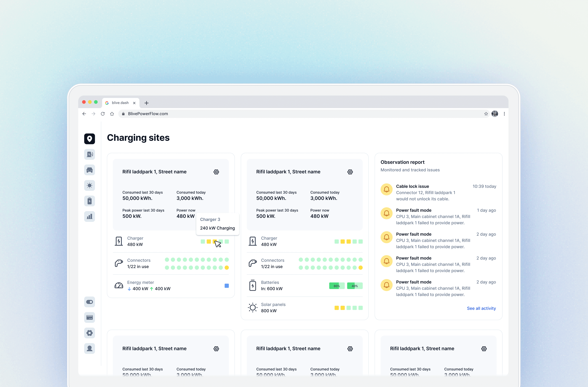Screen dimensions: 588x387
Task: Click the toggle switch icon in sidebar
Action: coord(89,302)
